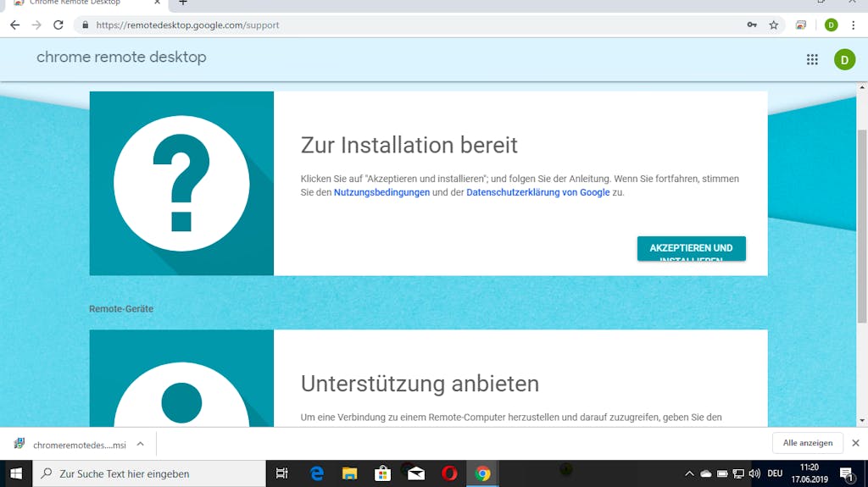Click the Windows taskbar search box
Screen dimensions: 868x487
click(149, 473)
